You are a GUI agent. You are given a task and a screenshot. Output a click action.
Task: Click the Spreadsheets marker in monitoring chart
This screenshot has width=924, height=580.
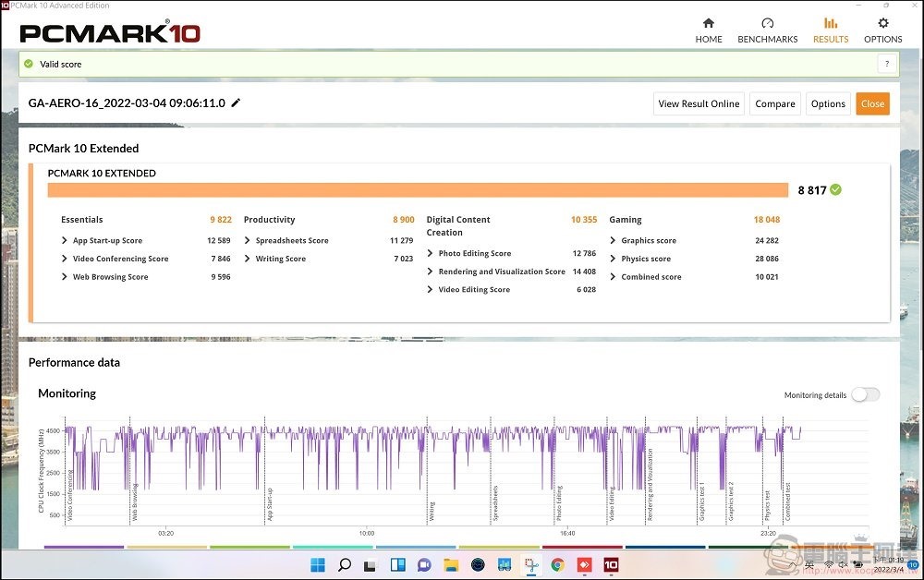[495, 503]
